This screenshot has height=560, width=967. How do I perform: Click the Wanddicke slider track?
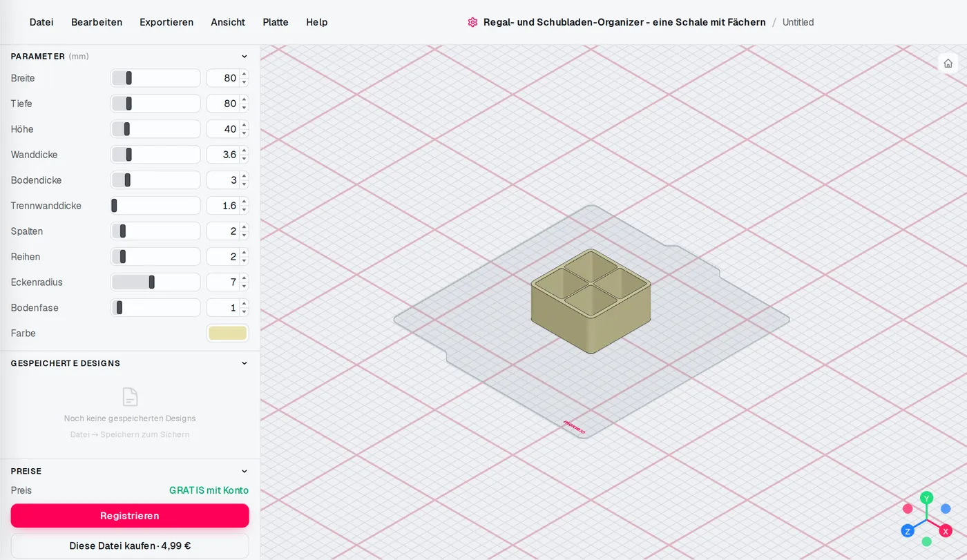[155, 155]
